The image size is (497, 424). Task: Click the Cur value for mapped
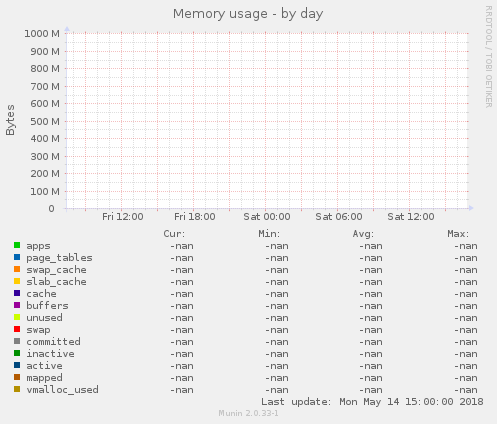point(182,378)
